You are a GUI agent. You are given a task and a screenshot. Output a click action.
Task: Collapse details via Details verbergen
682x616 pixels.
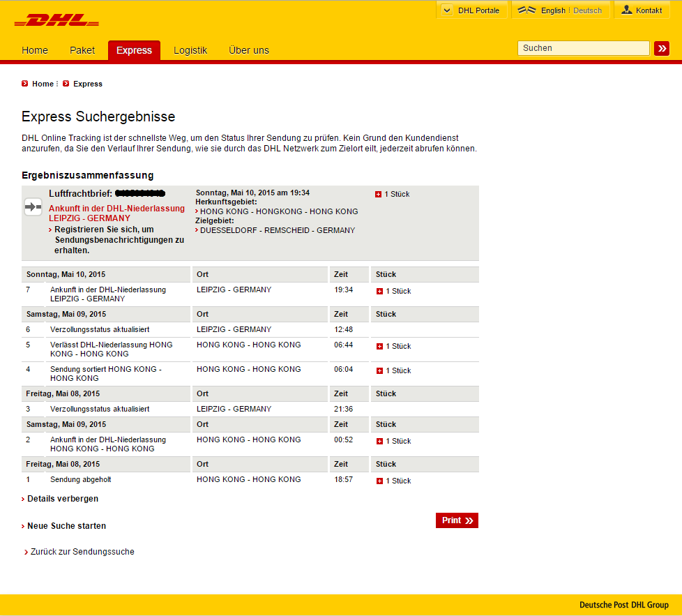click(62, 499)
